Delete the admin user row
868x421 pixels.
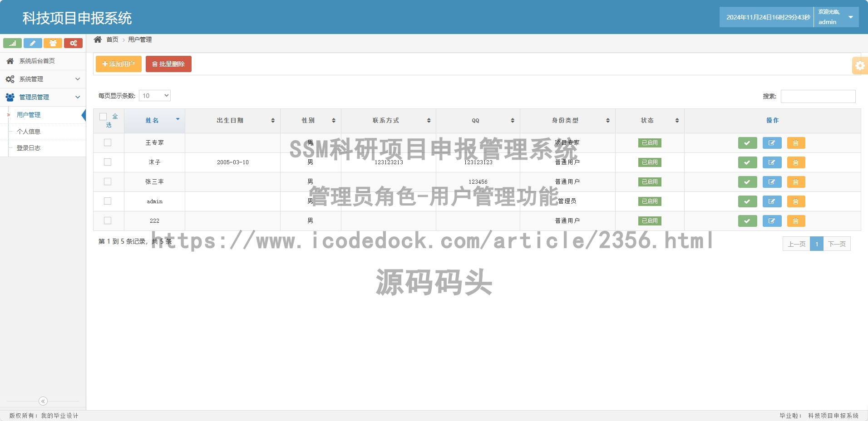796,201
